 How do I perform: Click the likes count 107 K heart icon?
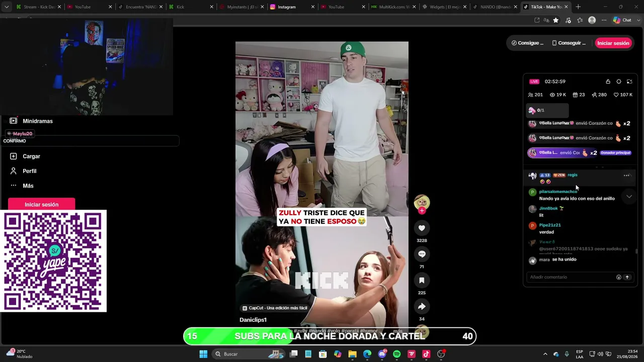pyautogui.click(x=623, y=95)
